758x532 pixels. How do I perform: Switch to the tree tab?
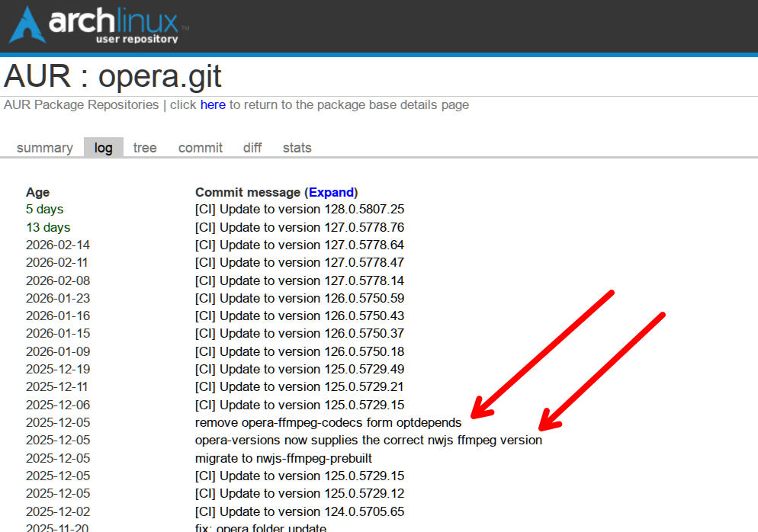(x=145, y=148)
